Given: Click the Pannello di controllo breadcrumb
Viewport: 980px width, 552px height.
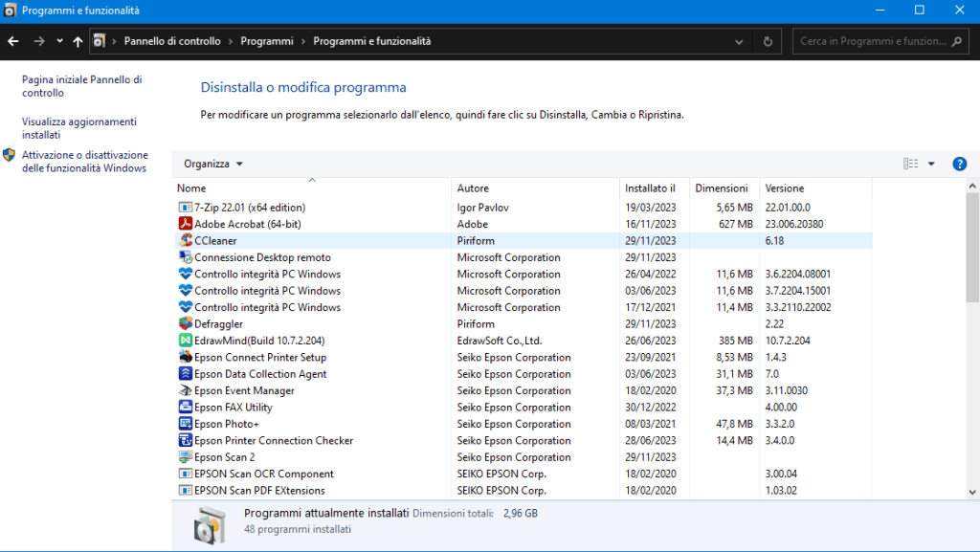Looking at the screenshot, I should pos(172,41).
